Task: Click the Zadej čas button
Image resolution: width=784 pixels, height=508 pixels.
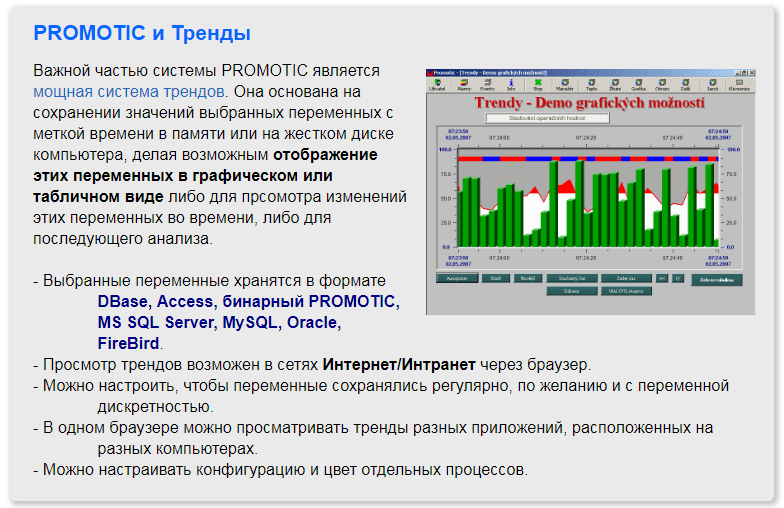Action: pos(626,278)
